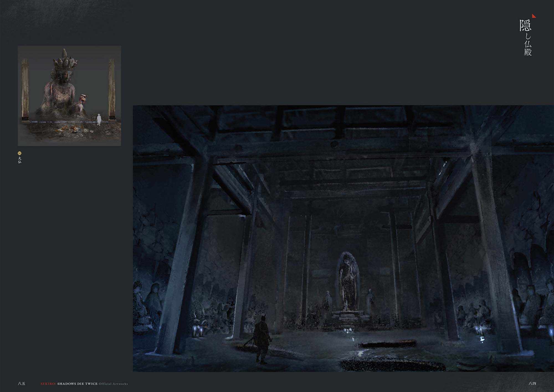Open the seated Great Buddha thumbnail image
Viewport: 554px width, 392px height.
[69, 96]
